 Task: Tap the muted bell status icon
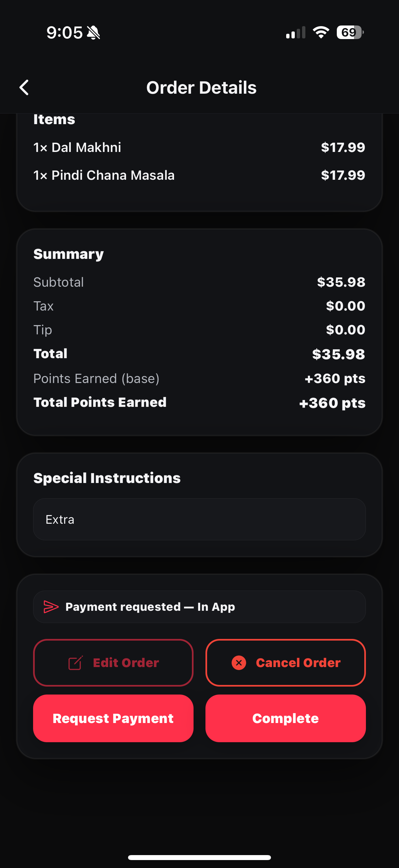(x=93, y=33)
